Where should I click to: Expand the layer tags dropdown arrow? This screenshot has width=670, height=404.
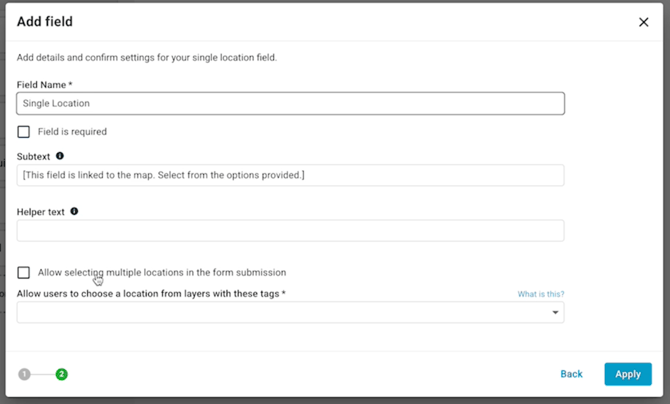pos(555,313)
